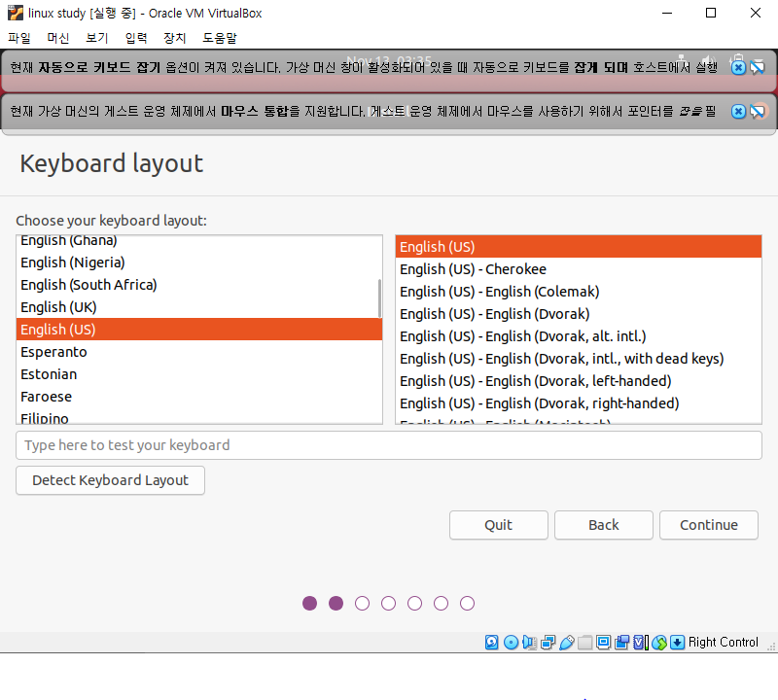Click the mouse integration status icon

[x=659, y=642]
